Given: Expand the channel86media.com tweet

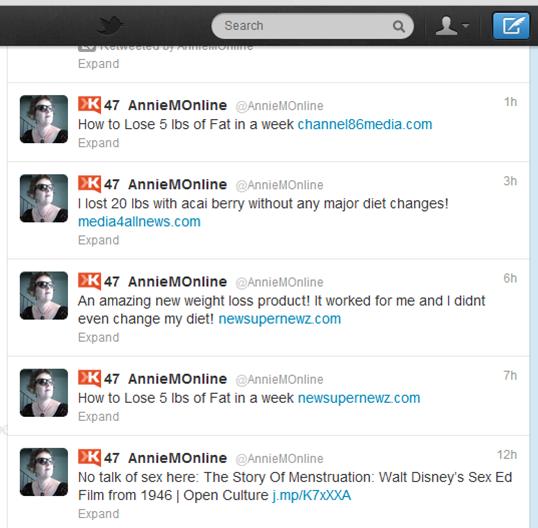Looking at the screenshot, I should 98,143.
